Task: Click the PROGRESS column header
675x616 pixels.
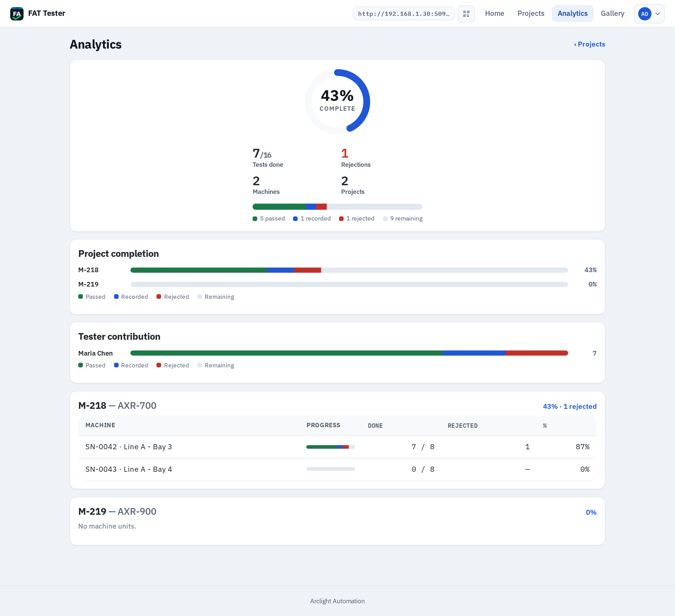Action: pos(323,425)
